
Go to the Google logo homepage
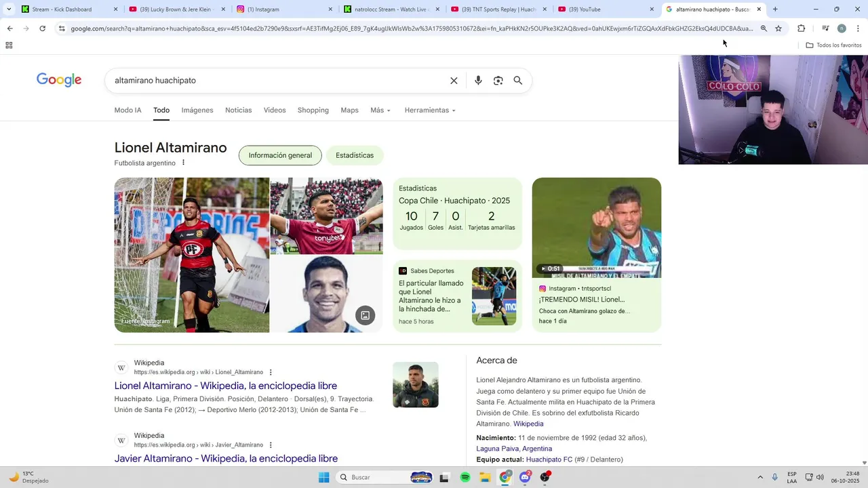click(59, 80)
